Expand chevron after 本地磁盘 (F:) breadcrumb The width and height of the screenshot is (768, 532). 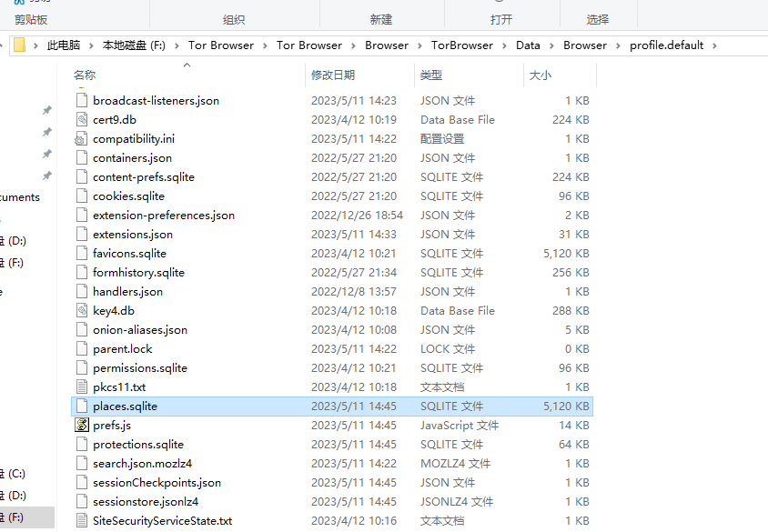(x=177, y=45)
